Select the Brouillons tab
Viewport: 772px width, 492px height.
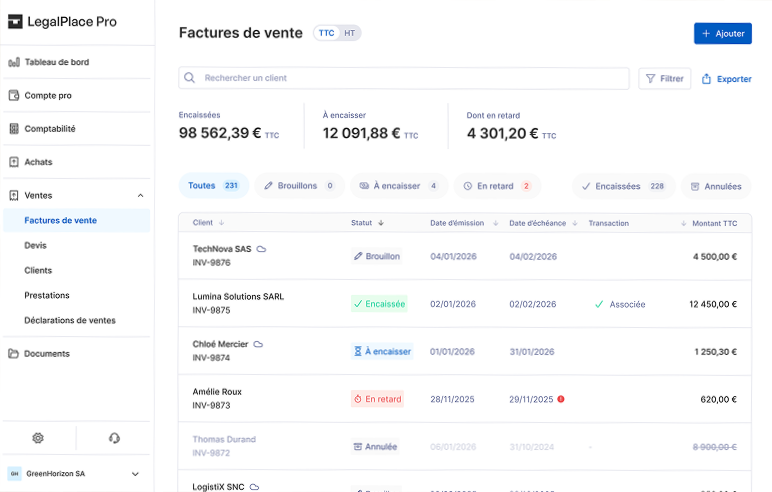(299, 186)
